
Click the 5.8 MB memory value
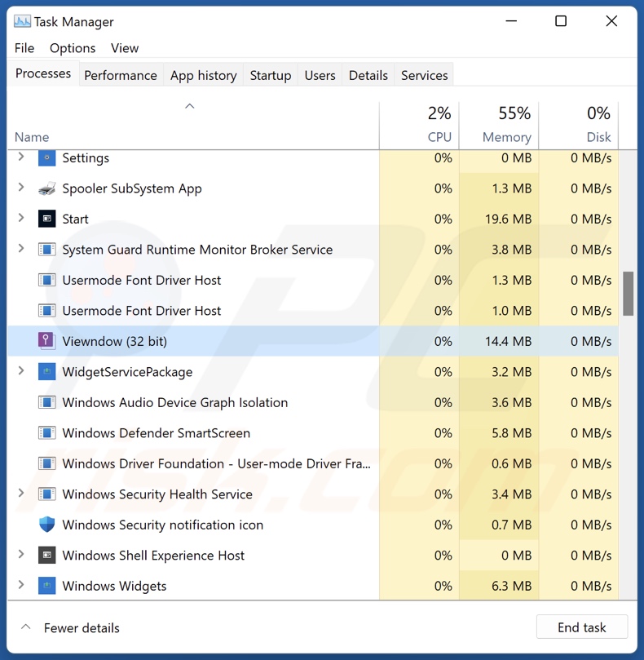click(x=511, y=433)
